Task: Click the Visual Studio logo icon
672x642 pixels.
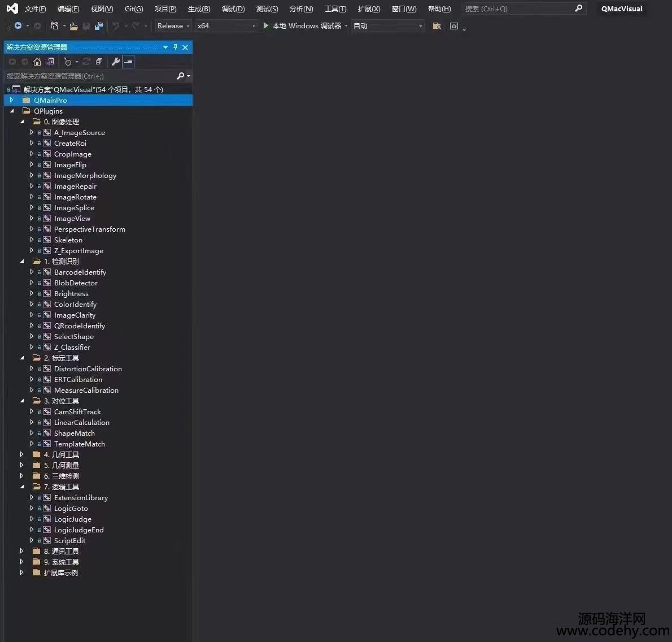Action: [x=12, y=8]
